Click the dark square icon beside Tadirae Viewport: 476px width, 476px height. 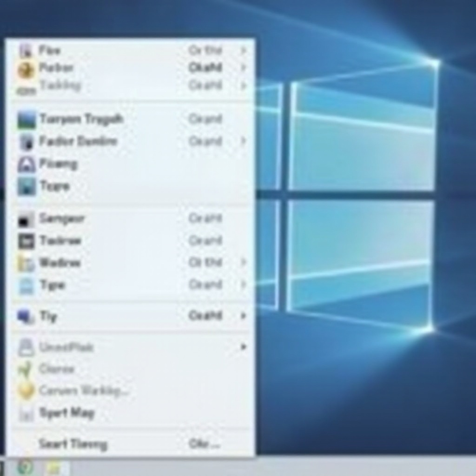coord(26,241)
